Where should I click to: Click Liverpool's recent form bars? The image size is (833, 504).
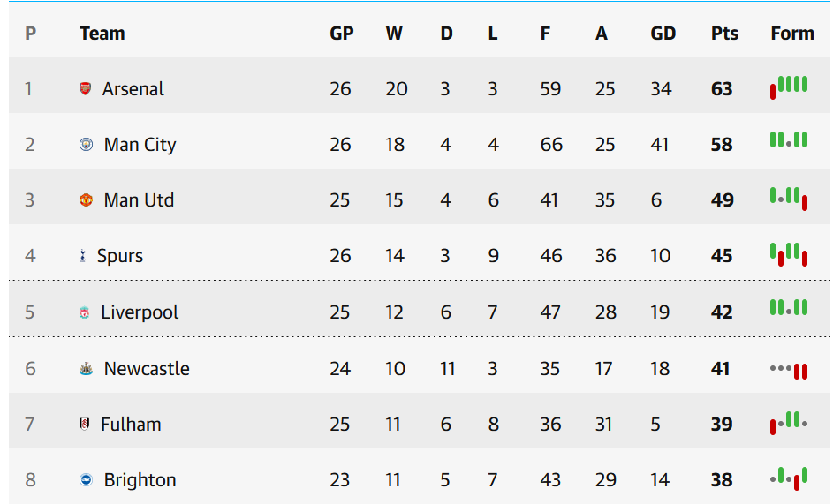[x=789, y=307]
